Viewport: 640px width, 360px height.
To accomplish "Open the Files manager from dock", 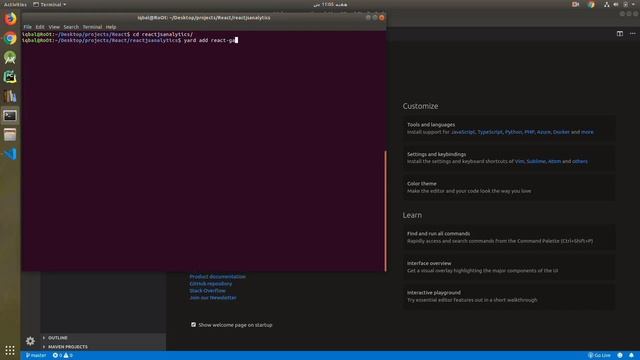I will (10, 135).
